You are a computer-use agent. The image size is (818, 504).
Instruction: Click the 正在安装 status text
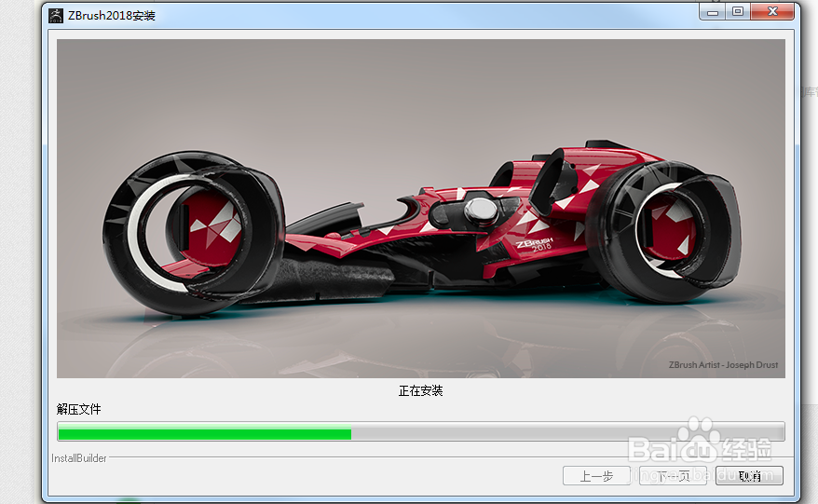[x=420, y=390]
